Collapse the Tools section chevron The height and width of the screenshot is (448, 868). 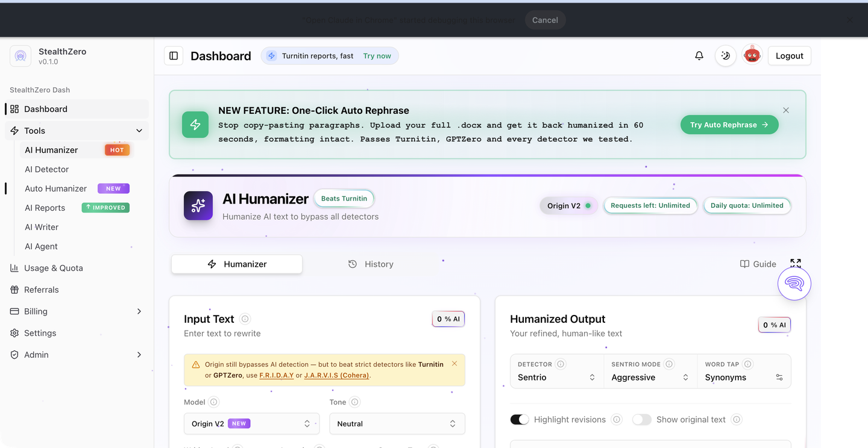139,131
